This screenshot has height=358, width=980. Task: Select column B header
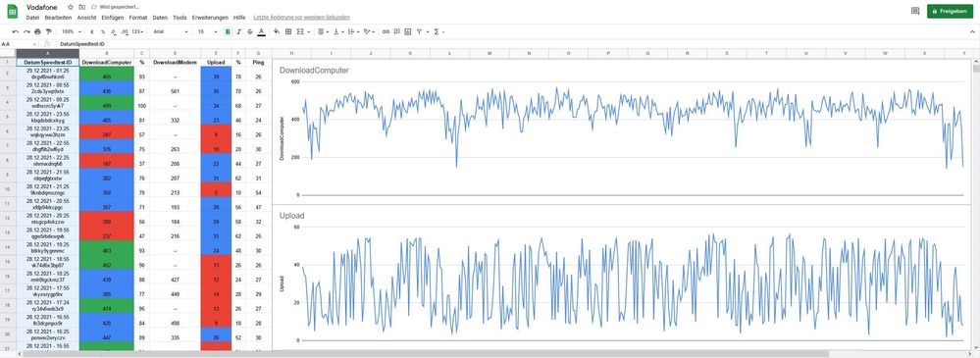pos(107,54)
